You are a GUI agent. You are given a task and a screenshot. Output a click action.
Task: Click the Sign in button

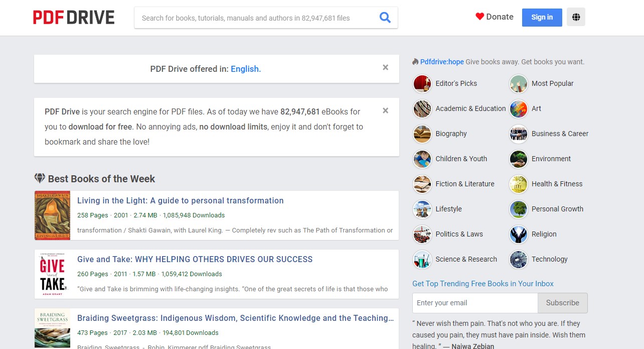542,17
